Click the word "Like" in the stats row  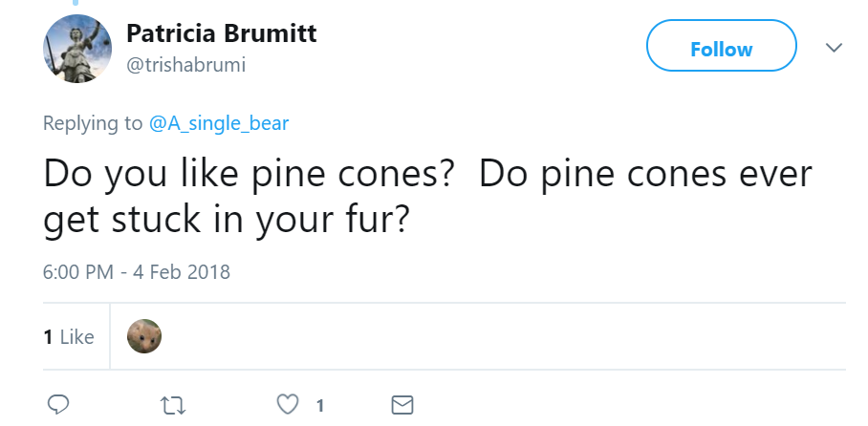click(77, 337)
